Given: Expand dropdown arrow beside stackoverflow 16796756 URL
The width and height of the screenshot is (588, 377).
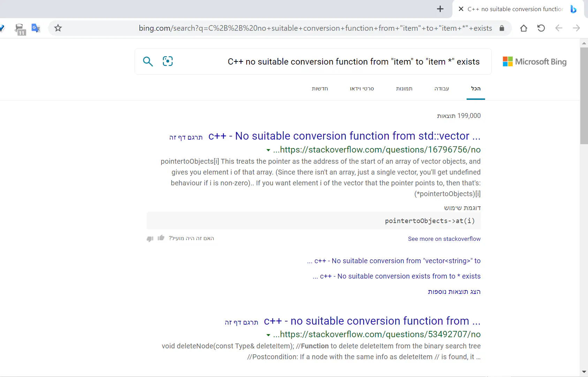Looking at the screenshot, I should 268,150.
